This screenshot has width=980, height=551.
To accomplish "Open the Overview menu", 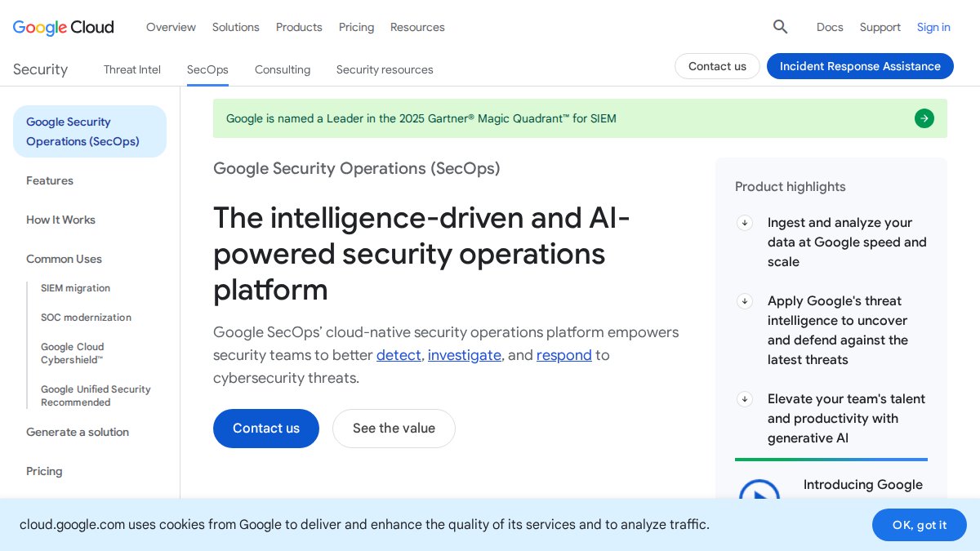I will point(171,27).
